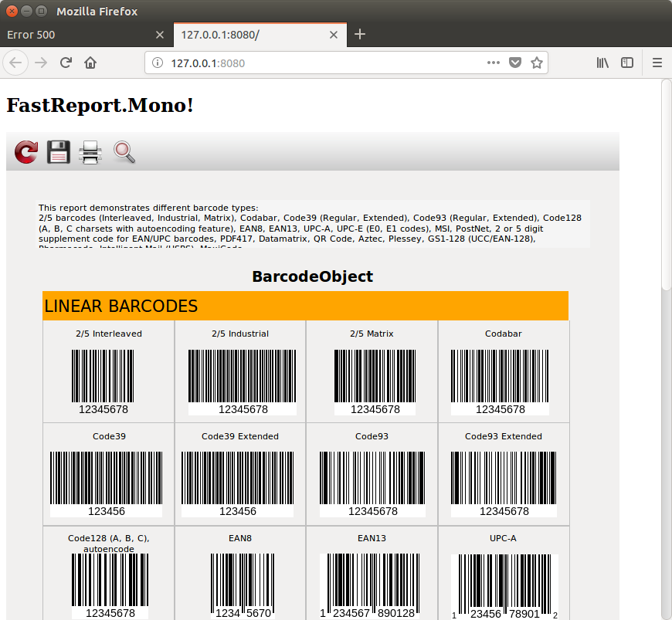
Task: Click the Code39 Extended label
Action: point(240,436)
